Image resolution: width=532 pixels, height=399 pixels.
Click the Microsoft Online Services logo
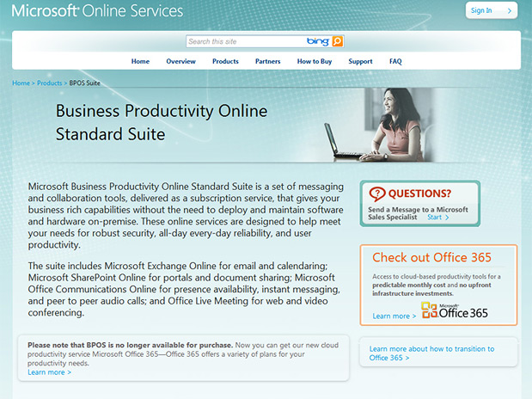[x=97, y=11]
